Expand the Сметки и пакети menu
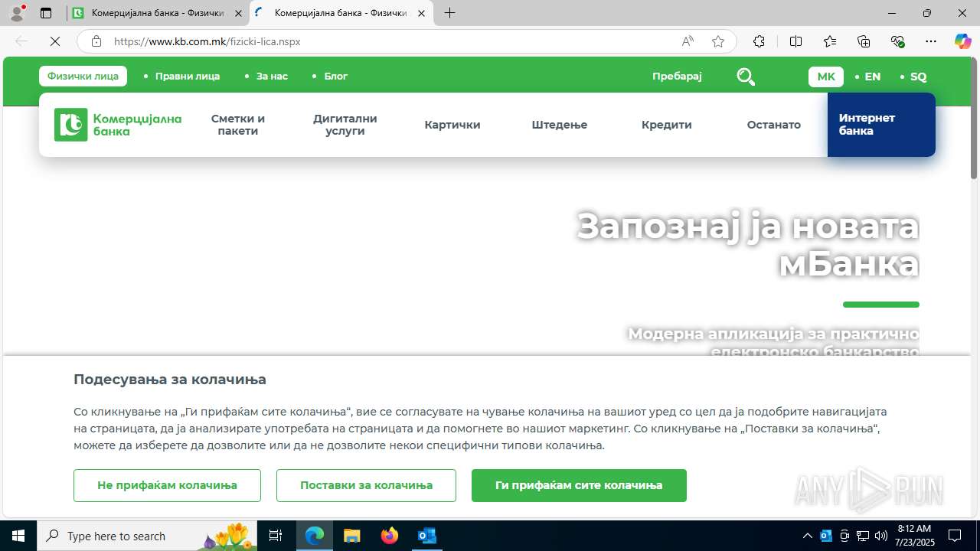Screen dimensions: 980x551 tap(238, 125)
